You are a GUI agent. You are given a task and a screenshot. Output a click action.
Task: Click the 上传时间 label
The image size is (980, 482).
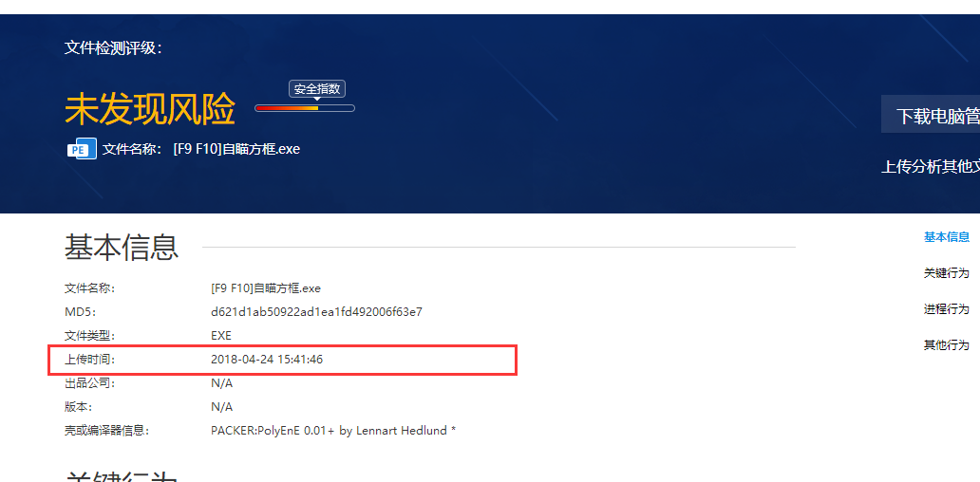90,359
